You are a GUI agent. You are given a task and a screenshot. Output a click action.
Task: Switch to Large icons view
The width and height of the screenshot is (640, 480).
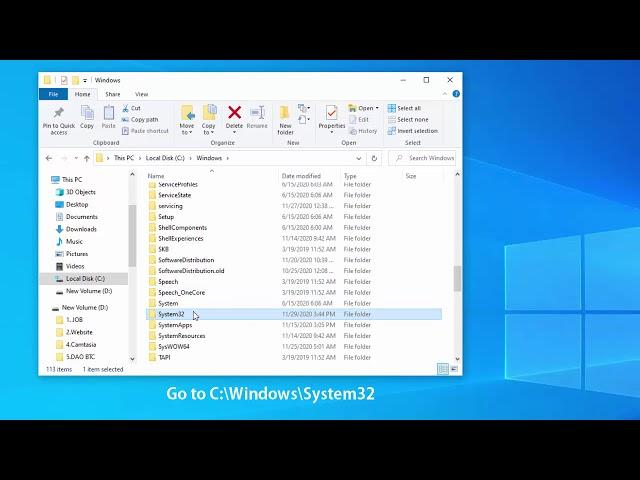click(x=454, y=369)
